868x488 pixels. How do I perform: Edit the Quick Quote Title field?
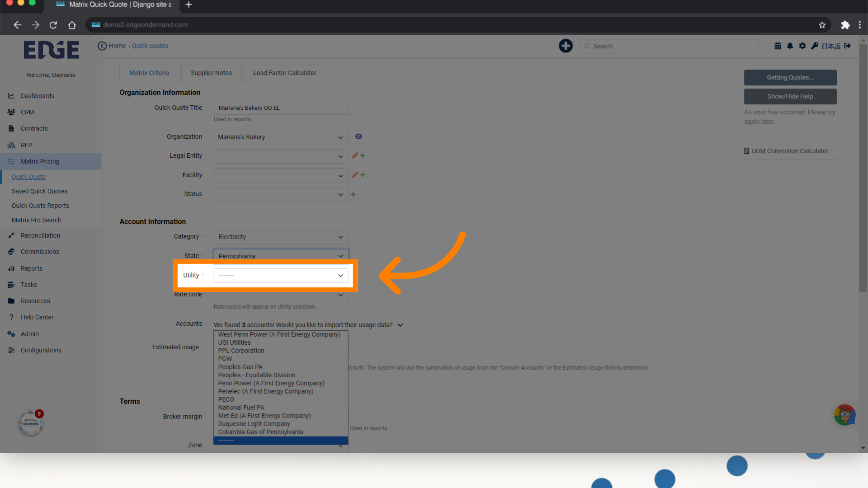pos(281,108)
